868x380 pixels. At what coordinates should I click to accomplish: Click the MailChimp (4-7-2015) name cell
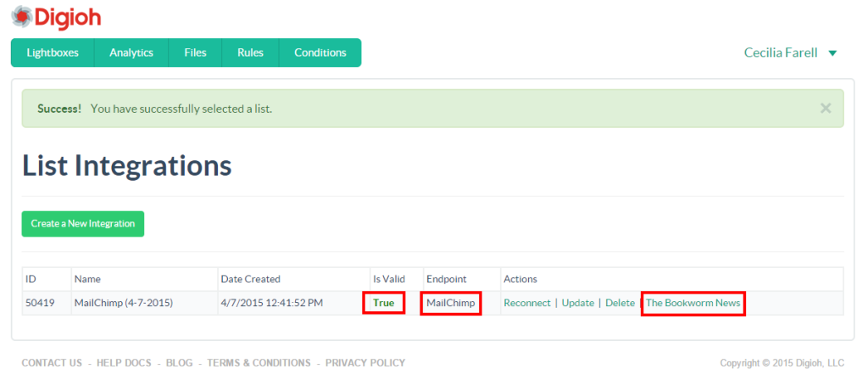tap(124, 303)
